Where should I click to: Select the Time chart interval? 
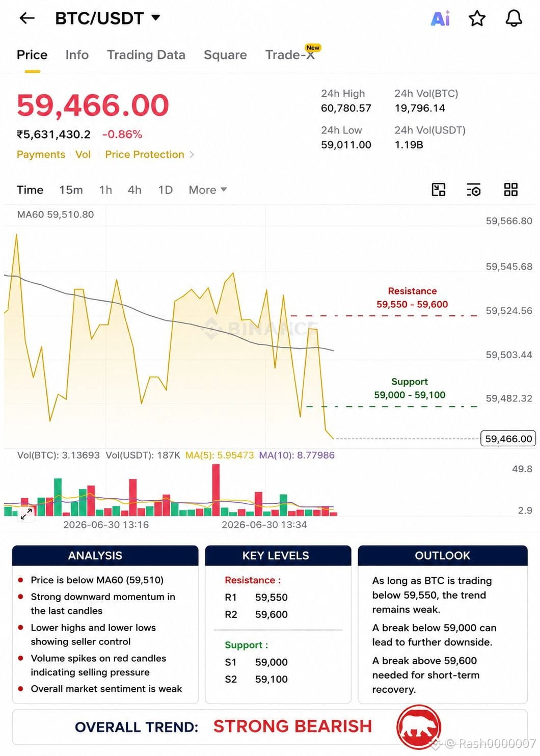30,190
